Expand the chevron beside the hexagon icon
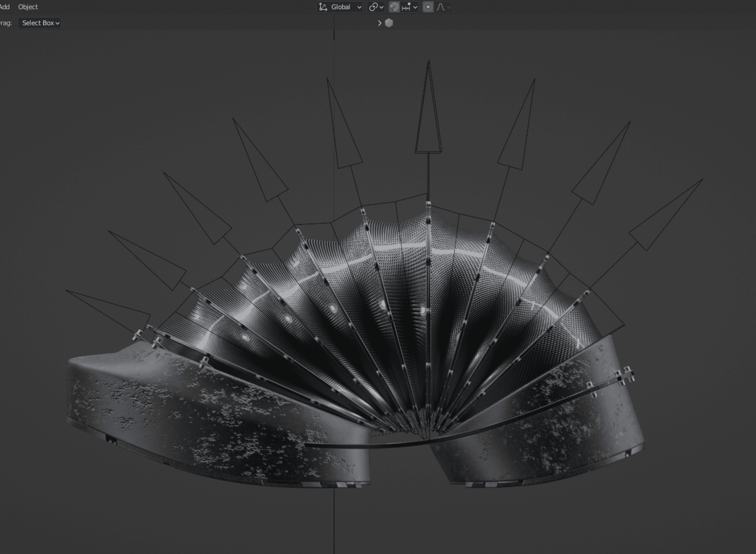Image resolution: width=756 pixels, height=554 pixels. coord(379,23)
